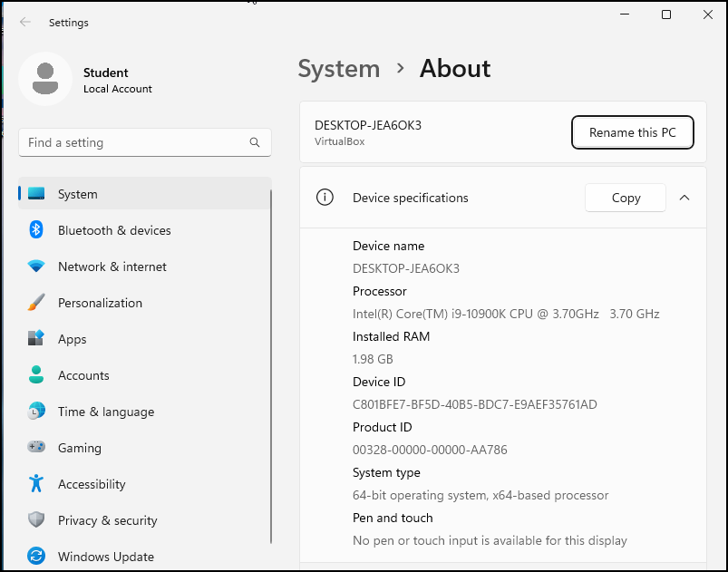This screenshot has height=572, width=728.
Task: Collapse the Device specifications section
Action: click(684, 198)
